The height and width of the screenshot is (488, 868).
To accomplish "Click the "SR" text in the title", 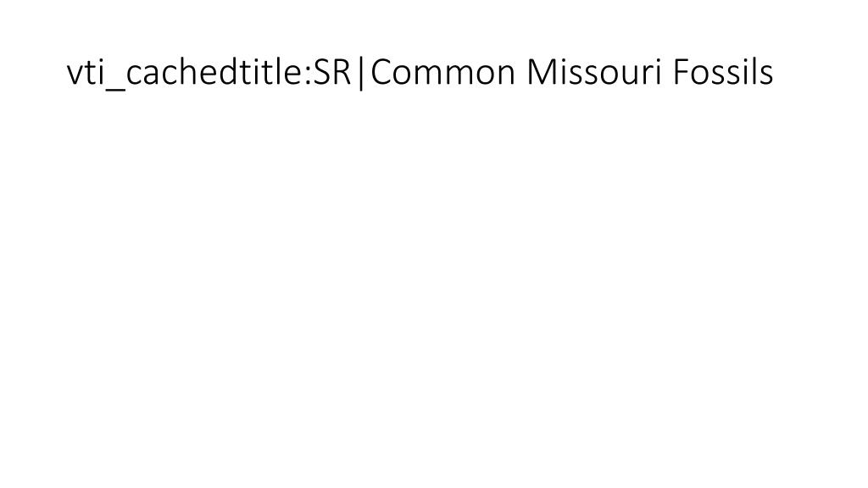I will click(x=332, y=73).
